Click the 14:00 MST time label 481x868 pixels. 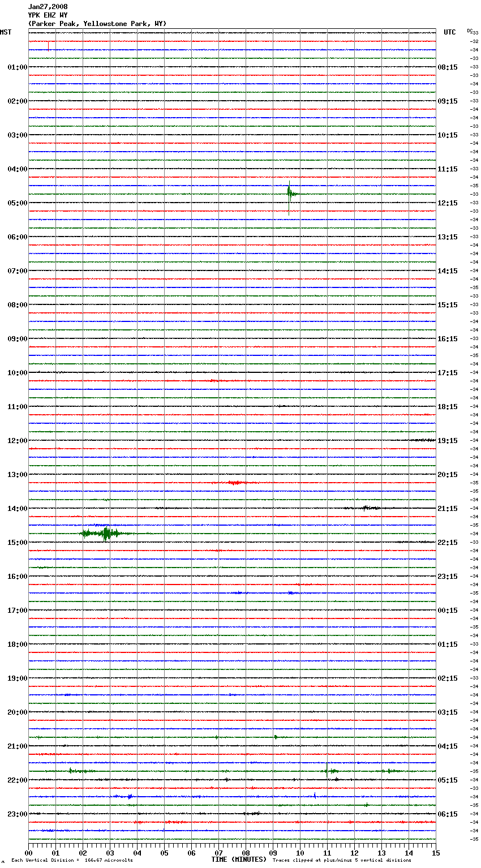point(18,509)
